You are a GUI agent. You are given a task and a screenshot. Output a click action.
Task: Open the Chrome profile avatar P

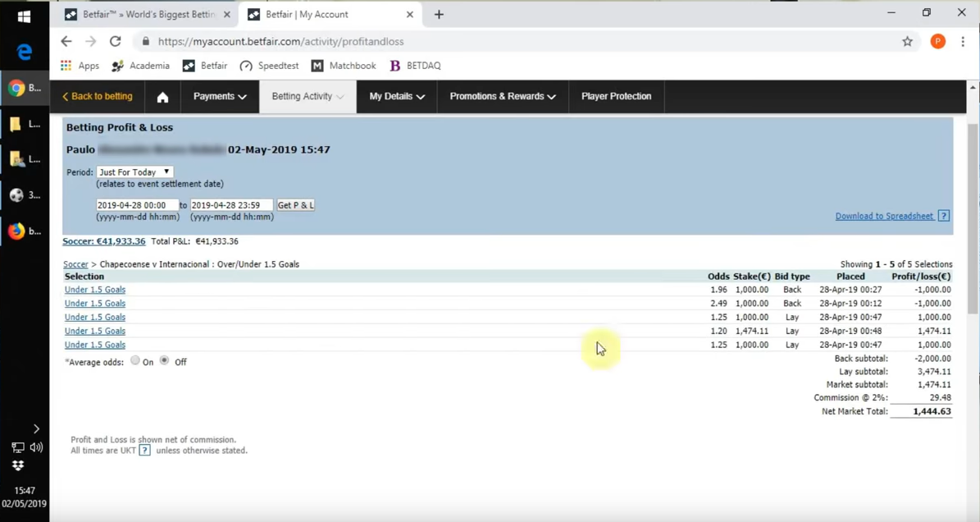pos(937,41)
